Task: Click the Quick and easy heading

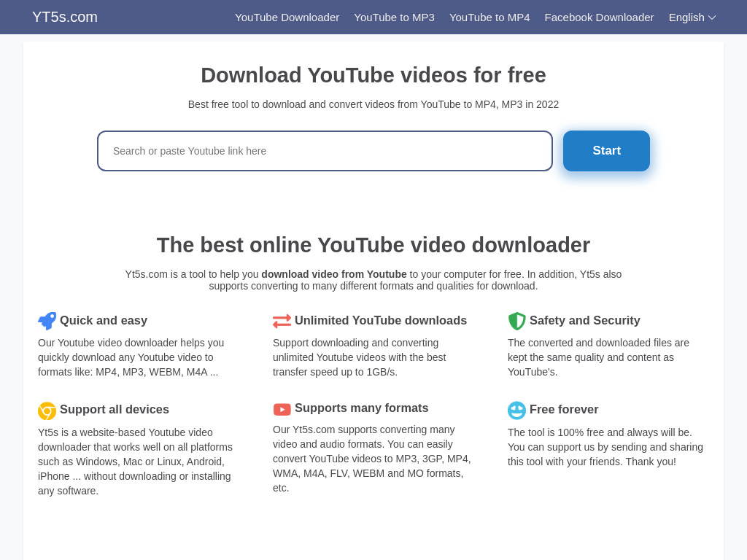Action: pyautogui.click(x=104, y=321)
